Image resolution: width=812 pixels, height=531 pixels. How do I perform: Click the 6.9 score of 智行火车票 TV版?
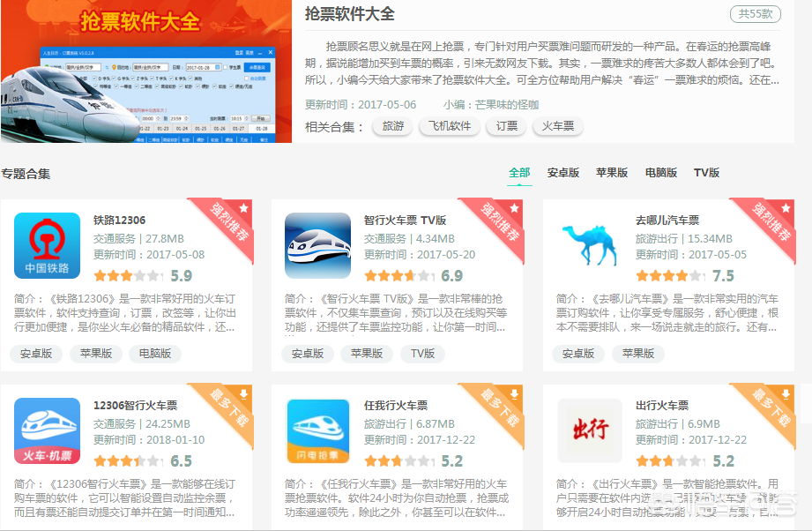[x=452, y=275]
